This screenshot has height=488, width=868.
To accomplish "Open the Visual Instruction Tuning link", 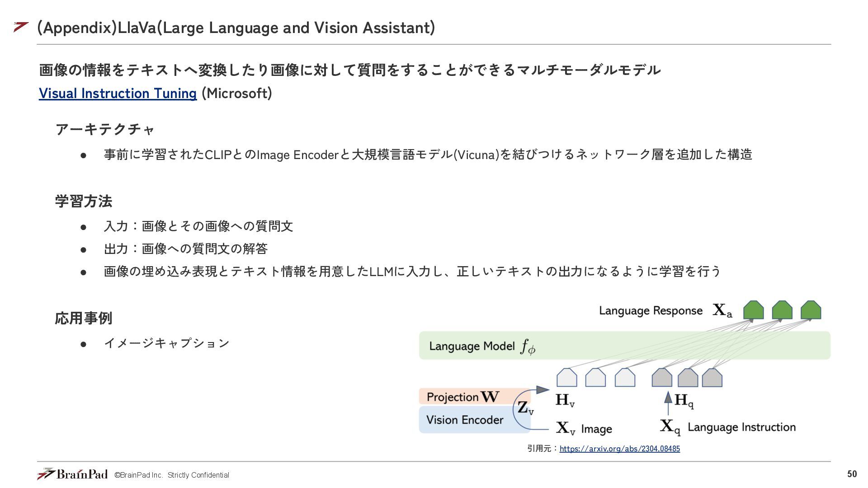I will (118, 93).
